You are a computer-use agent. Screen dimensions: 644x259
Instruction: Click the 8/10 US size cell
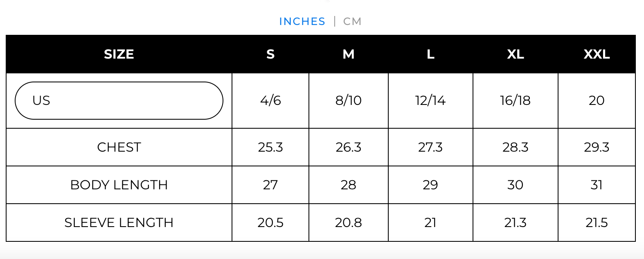348,100
